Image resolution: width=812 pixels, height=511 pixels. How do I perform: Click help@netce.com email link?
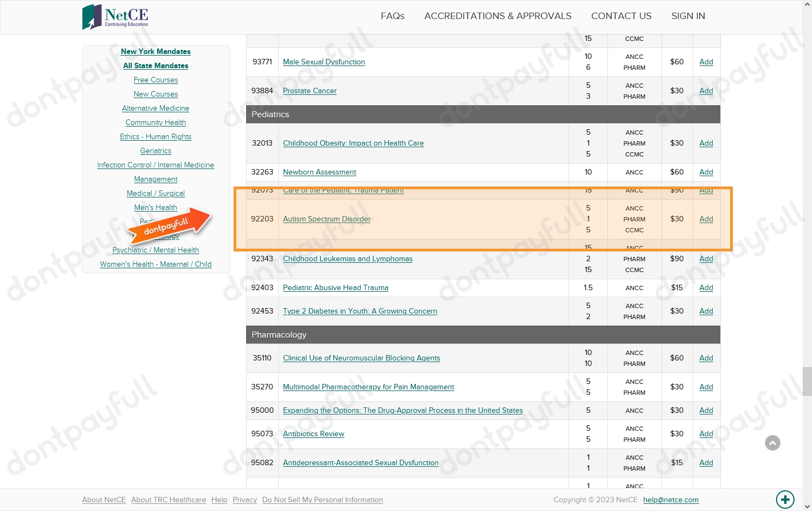coord(671,500)
